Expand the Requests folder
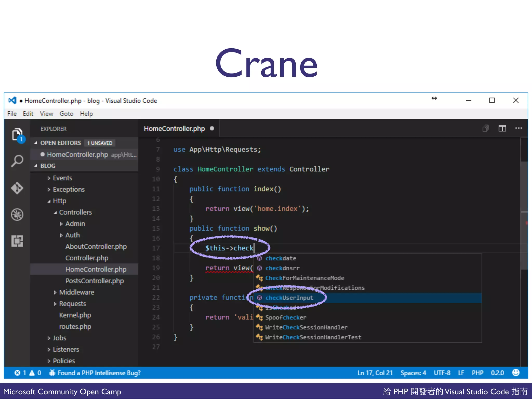This screenshot has height=399, width=532. point(55,304)
